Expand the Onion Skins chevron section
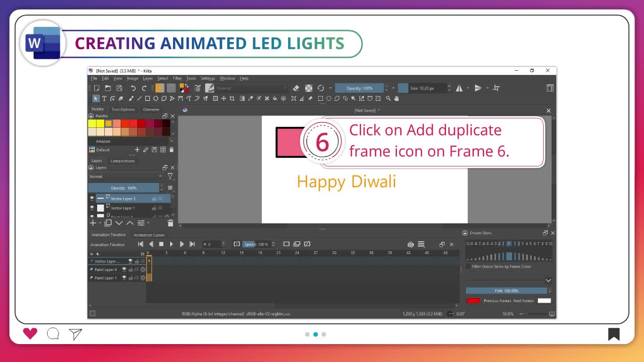The height and width of the screenshot is (362, 644). tap(548, 280)
